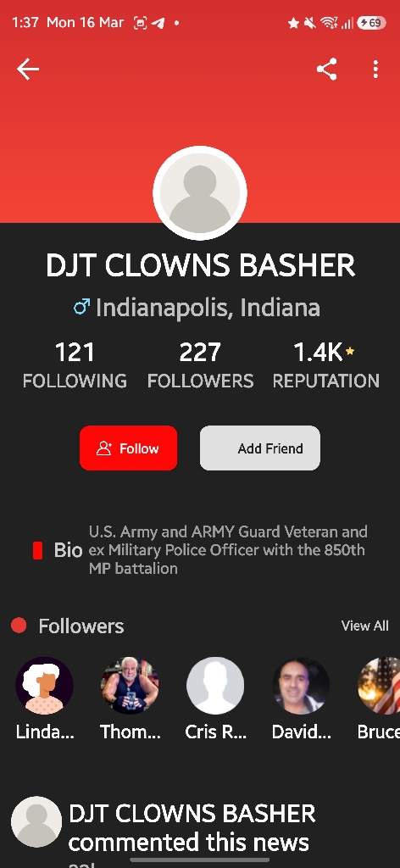
Task: Open follower Thom's avatar
Action: 130,686
